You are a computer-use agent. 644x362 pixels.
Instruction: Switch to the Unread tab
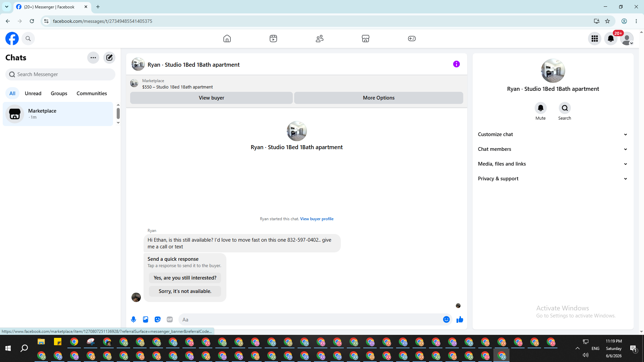(33, 94)
